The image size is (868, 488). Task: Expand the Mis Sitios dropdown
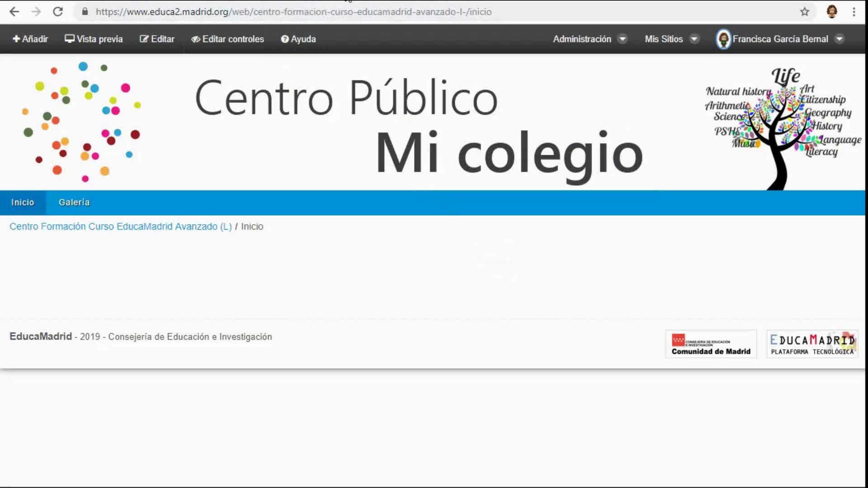(671, 39)
